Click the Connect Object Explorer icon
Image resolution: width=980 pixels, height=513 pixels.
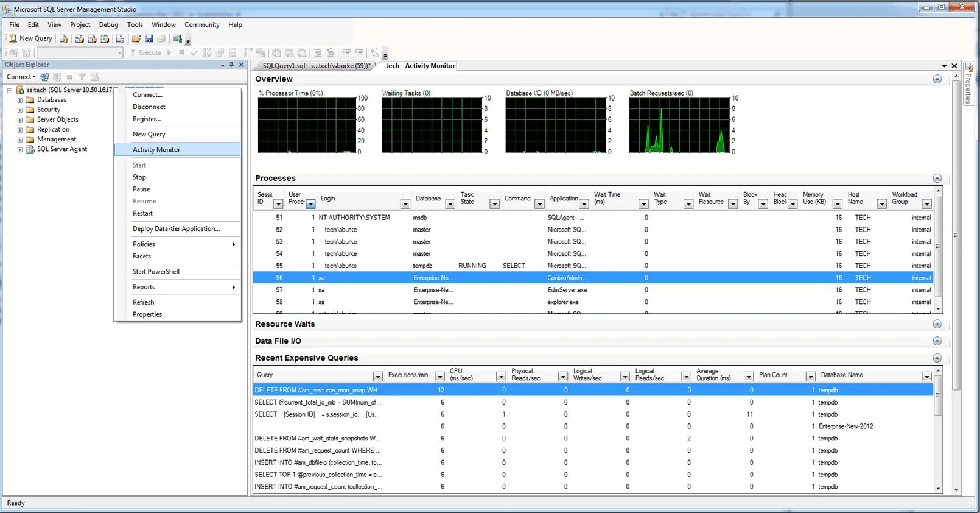44,77
